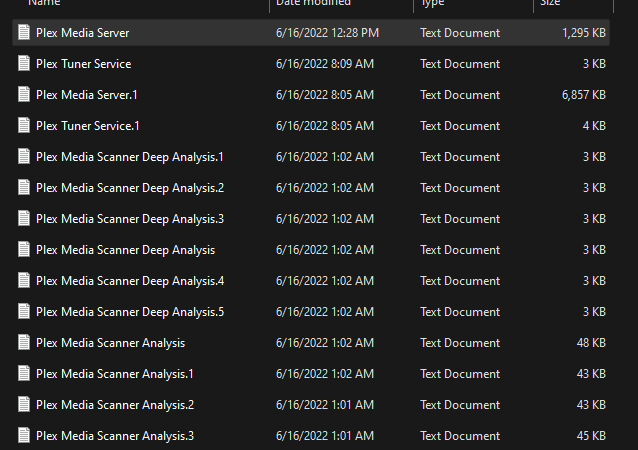Click icon of Plex Media Scanner Analysis
The height and width of the screenshot is (450, 638).
(24, 343)
